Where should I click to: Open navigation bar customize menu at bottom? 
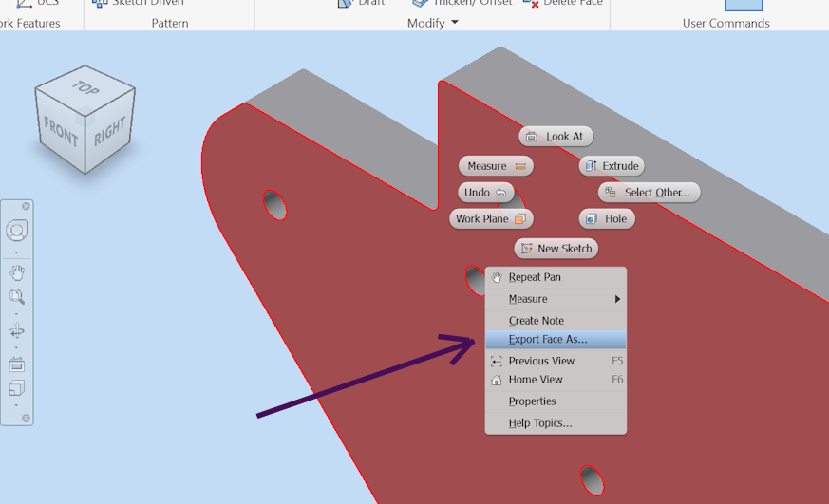tap(26, 418)
